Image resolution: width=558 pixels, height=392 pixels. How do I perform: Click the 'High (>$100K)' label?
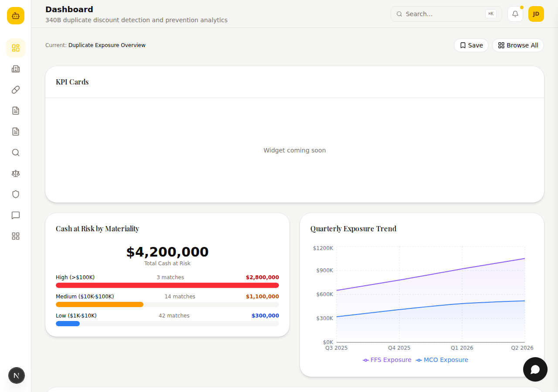[x=75, y=277]
